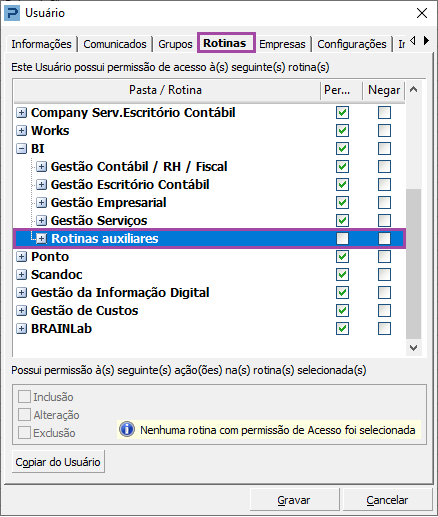This screenshot has width=438, height=517.
Task: Expand the Gestão Empresarial node
Action: (x=41, y=203)
